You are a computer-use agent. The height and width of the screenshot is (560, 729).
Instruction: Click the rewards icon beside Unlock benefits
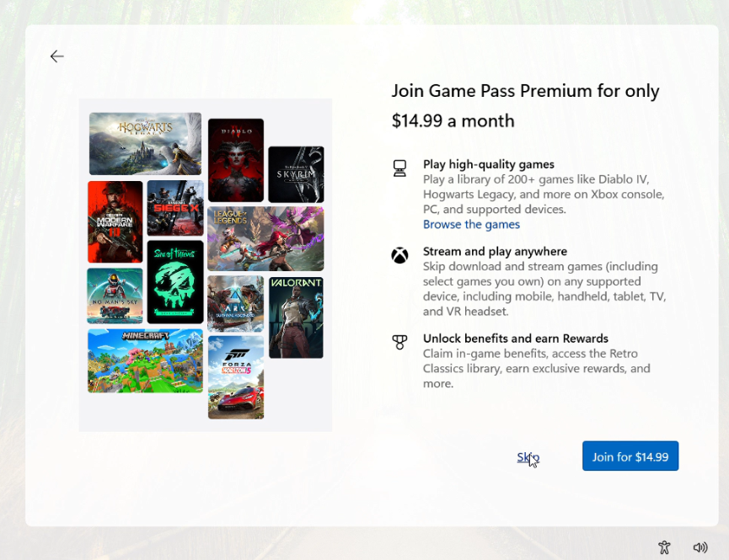[399, 343]
